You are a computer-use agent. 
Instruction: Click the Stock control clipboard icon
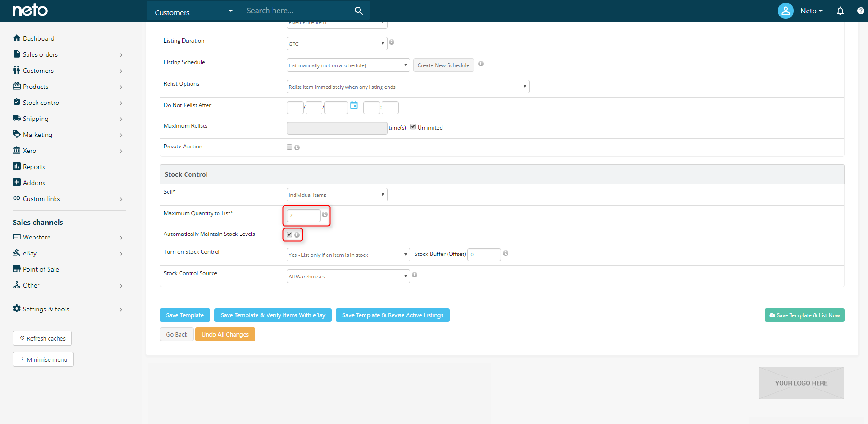pyautogui.click(x=17, y=102)
